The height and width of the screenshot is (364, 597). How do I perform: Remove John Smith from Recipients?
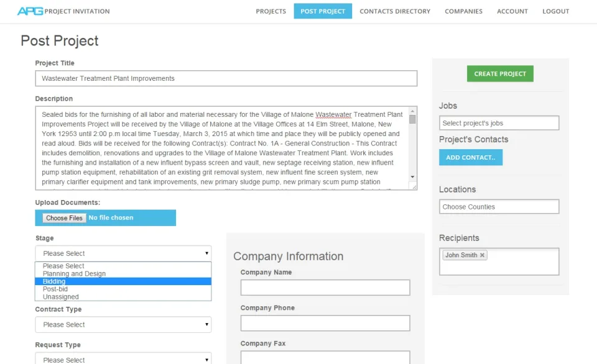click(482, 255)
